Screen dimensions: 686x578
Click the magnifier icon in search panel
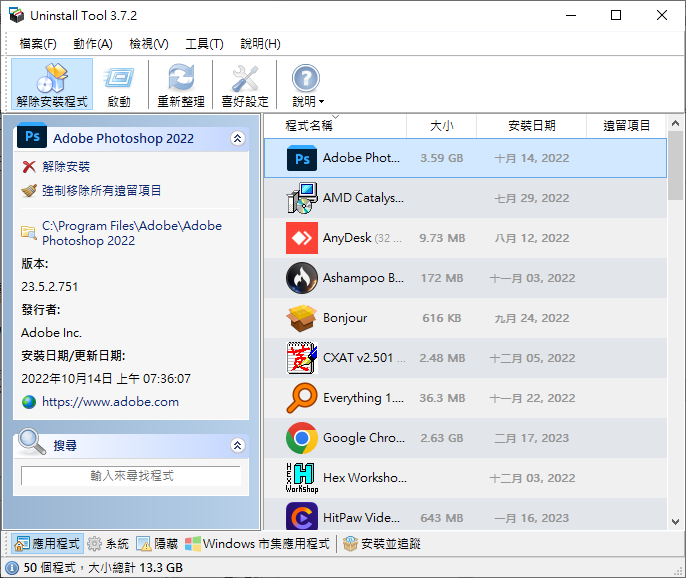32,441
